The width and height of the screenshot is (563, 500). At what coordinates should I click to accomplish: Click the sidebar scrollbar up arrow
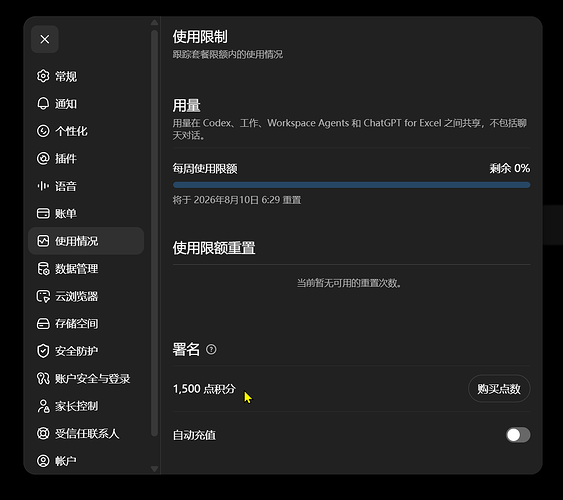tap(154, 22)
